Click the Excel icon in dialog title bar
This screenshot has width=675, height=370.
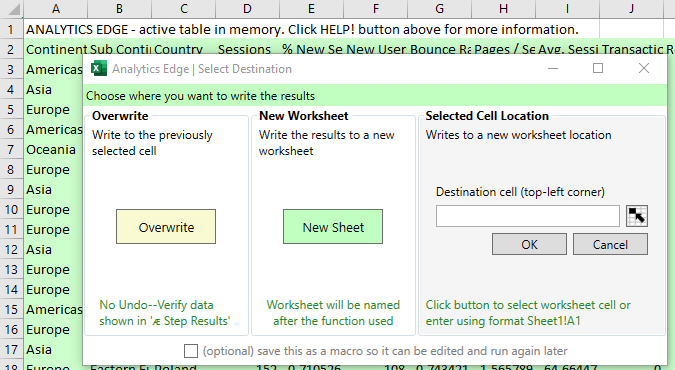(99, 68)
